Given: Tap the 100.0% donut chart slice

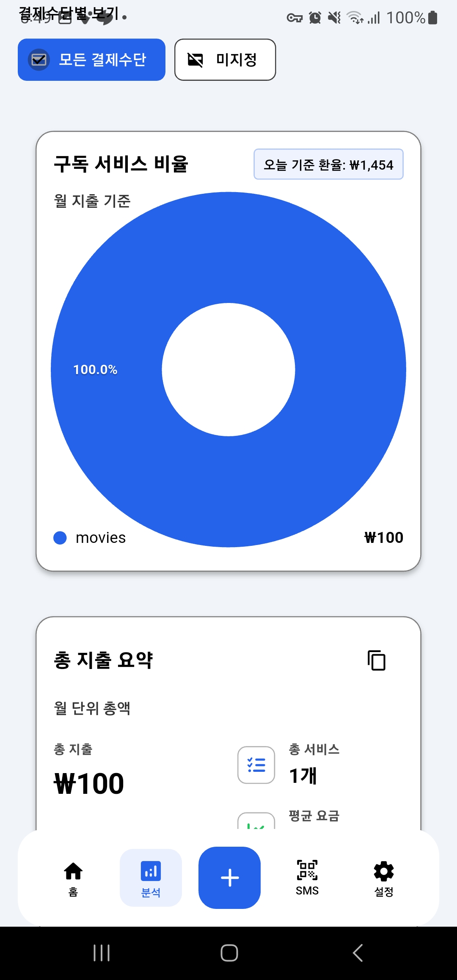Looking at the screenshot, I should [96, 369].
